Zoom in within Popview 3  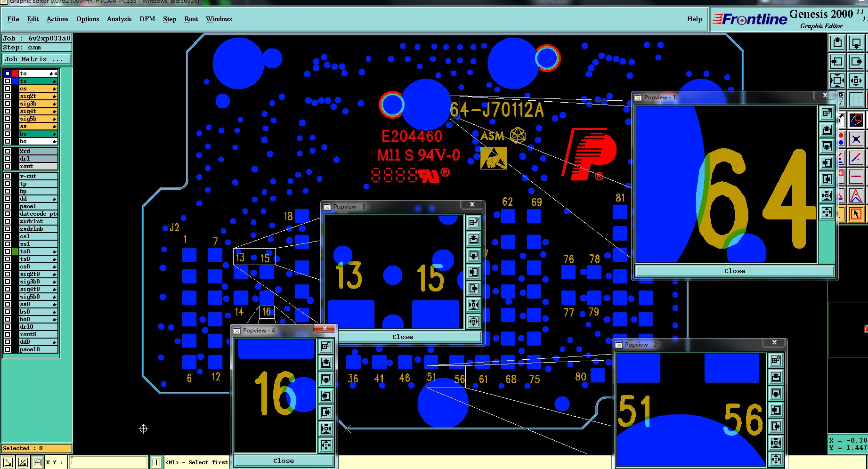[473, 305]
